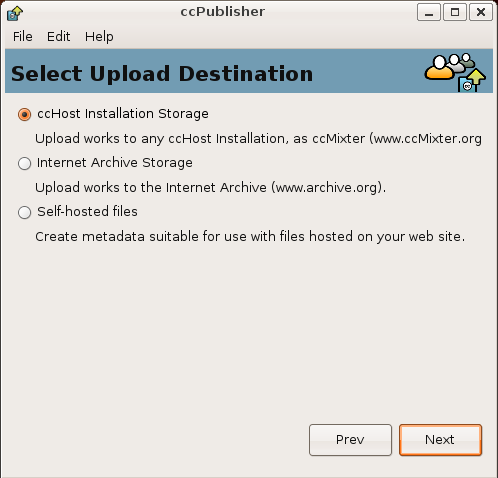Maximize the ccPublisher window
498x478 pixels.
pos(455,12)
